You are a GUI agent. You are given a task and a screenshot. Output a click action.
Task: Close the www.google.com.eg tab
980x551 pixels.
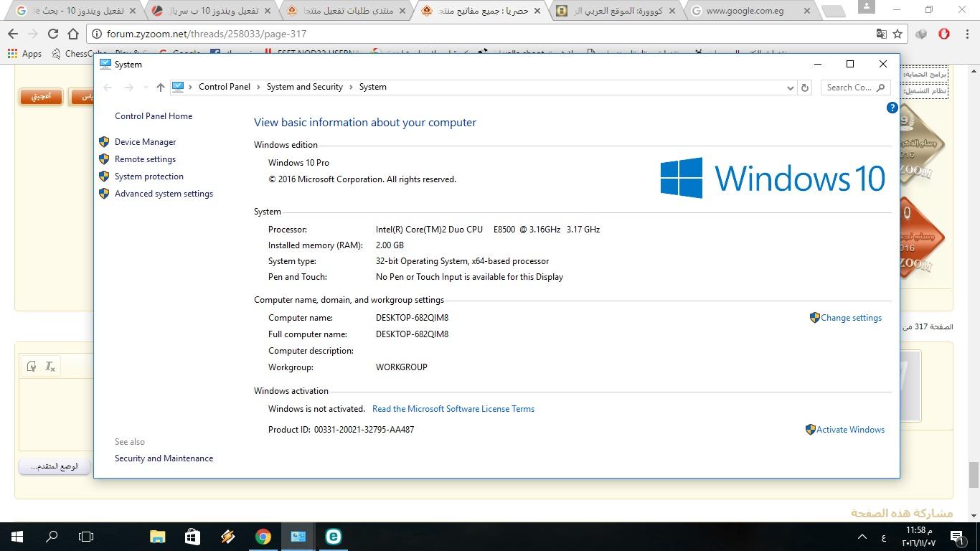807,11
